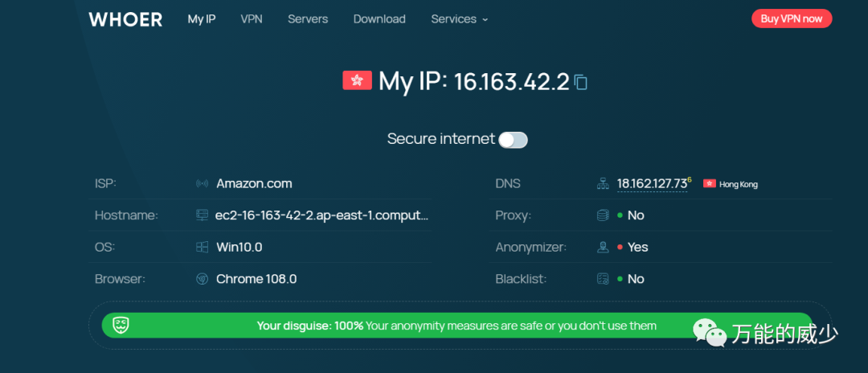Open the Download page
Screen dimensions: 868x373
pos(379,19)
